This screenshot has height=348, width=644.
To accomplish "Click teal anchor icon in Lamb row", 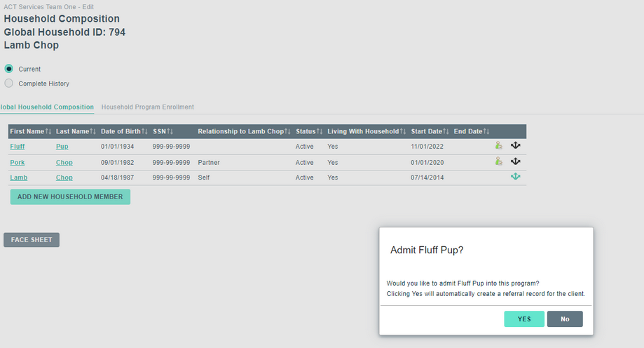I will point(516,178).
